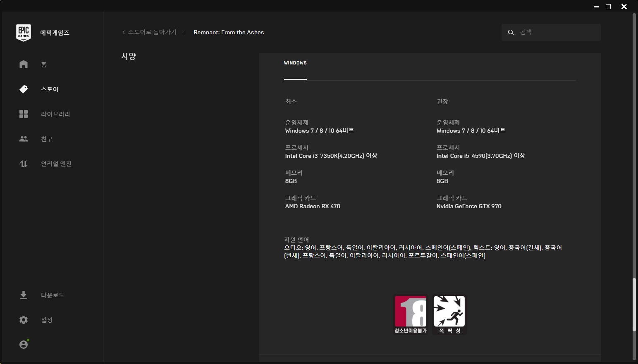The width and height of the screenshot is (638, 364).
Task: Open Library grid icon
Action: point(24,114)
